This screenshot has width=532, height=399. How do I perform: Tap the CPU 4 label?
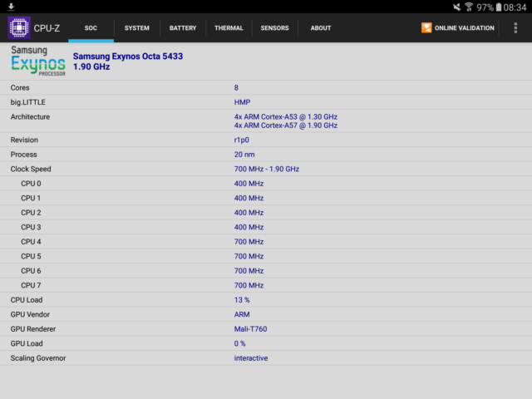(31, 242)
